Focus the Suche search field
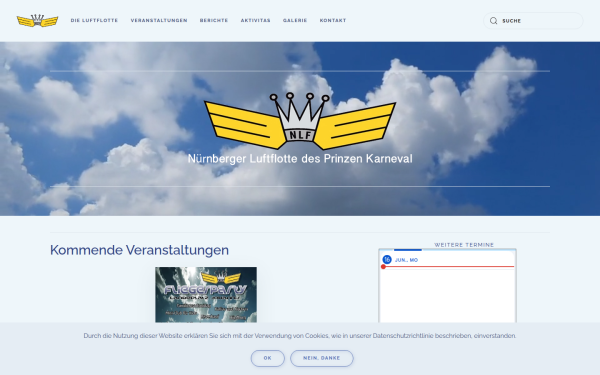Viewport: 600px width, 375px height. 533,21
